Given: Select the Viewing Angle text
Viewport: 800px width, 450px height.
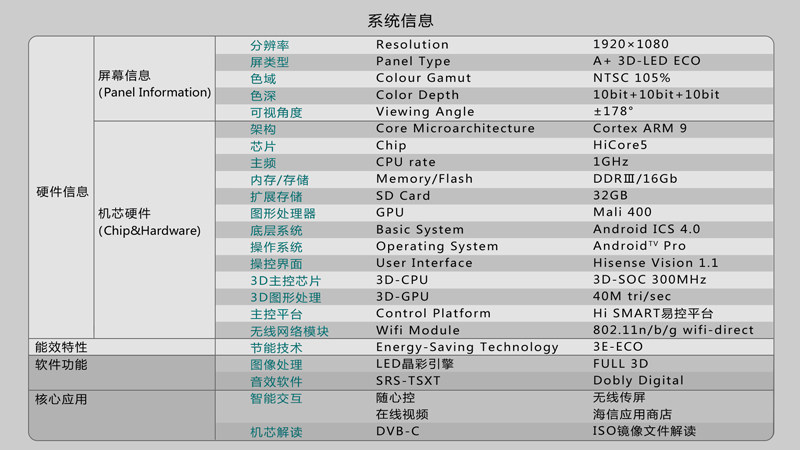Looking at the screenshot, I should point(425,112).
